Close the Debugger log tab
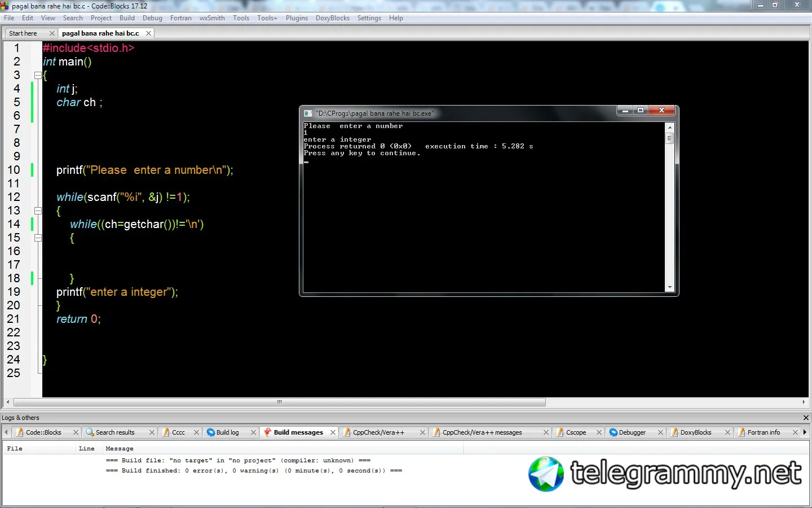 pos(660,432)
